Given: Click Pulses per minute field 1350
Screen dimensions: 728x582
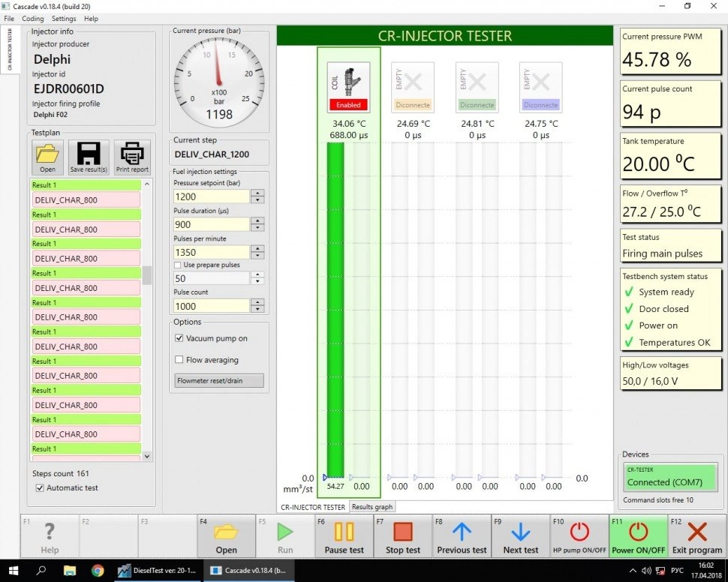Looking at the screenshot, I should 212,253.
